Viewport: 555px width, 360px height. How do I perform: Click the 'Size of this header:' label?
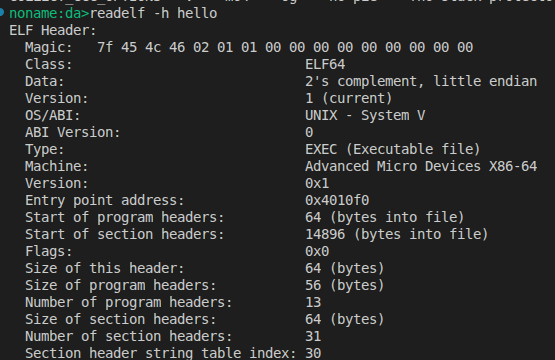(x=105, y=268)
